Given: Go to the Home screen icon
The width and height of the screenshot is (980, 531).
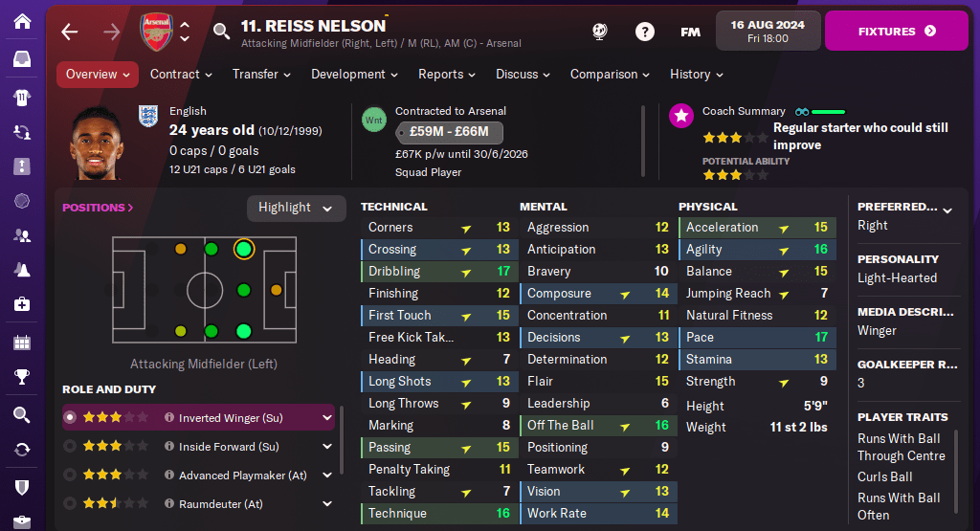Looking at the screenshot, I should 22,20.
